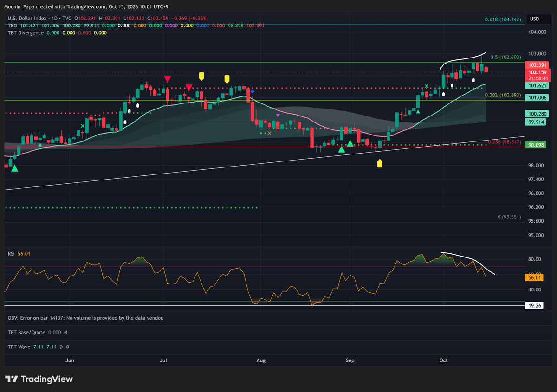Click the 101.621 tag on the price axis
The image size is (557, 392).
click(537, 86)
